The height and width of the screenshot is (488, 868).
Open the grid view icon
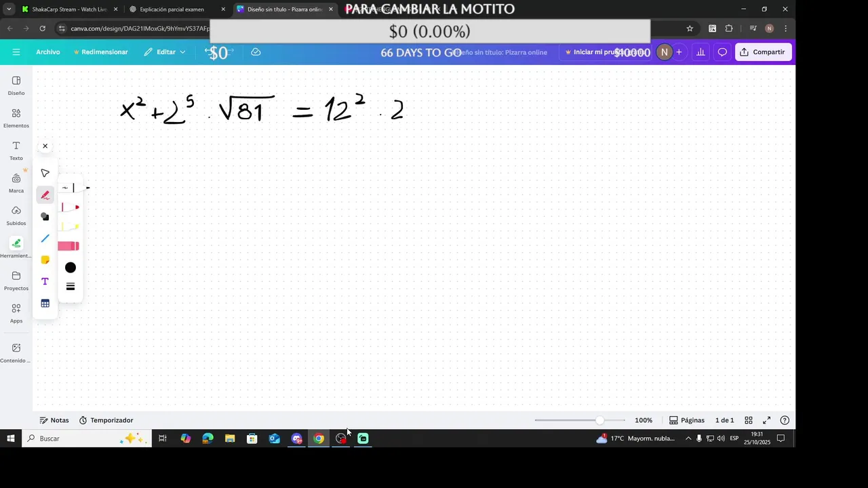coord(749,420)
